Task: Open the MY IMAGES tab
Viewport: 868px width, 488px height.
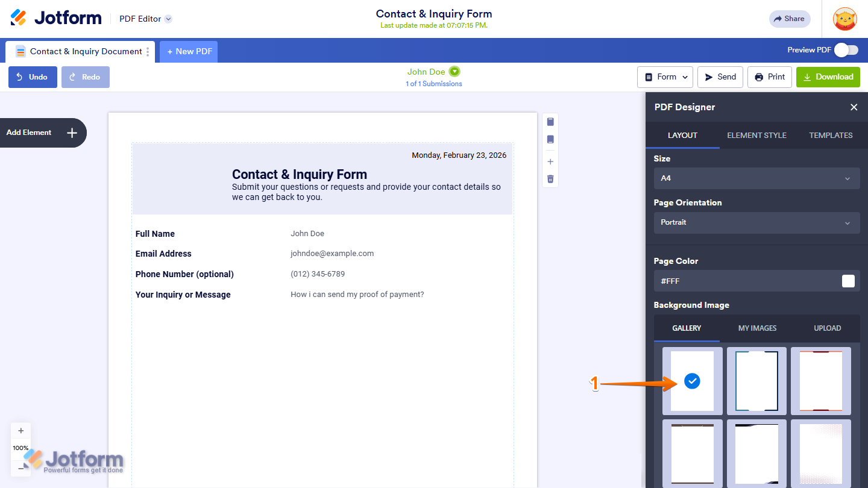Action: 757,328
